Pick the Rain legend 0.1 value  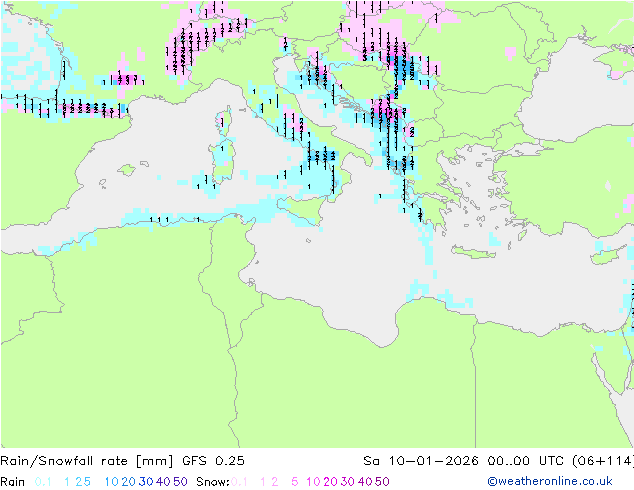click(43, 482)
